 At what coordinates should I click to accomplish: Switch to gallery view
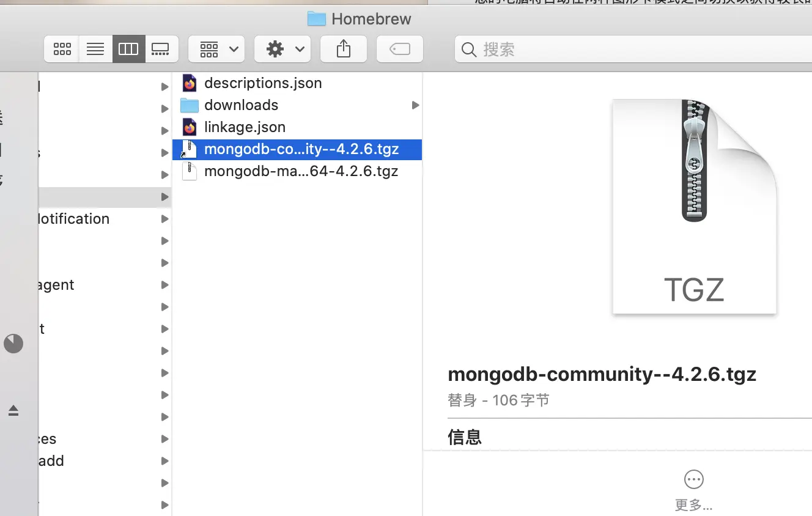[x=161, y=49]
